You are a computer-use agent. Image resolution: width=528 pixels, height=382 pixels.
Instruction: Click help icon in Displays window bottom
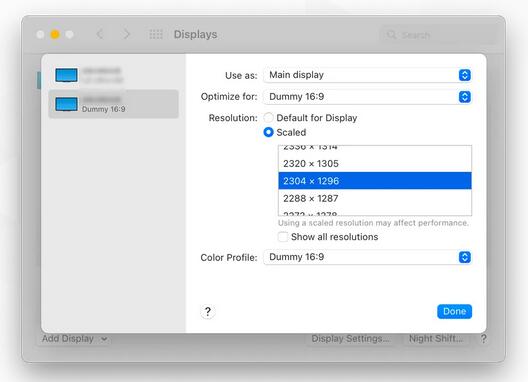[484, 339]
